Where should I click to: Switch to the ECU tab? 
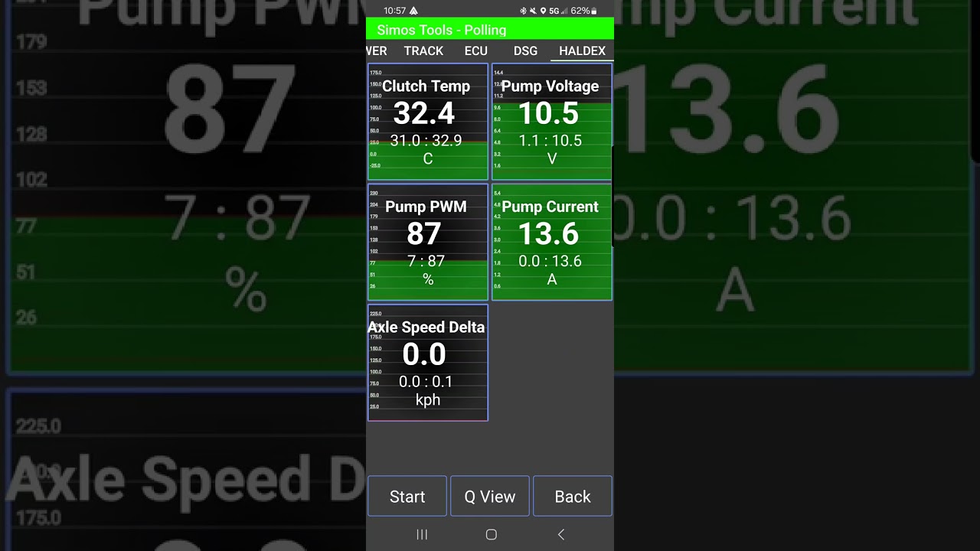[x=475, y=51]
